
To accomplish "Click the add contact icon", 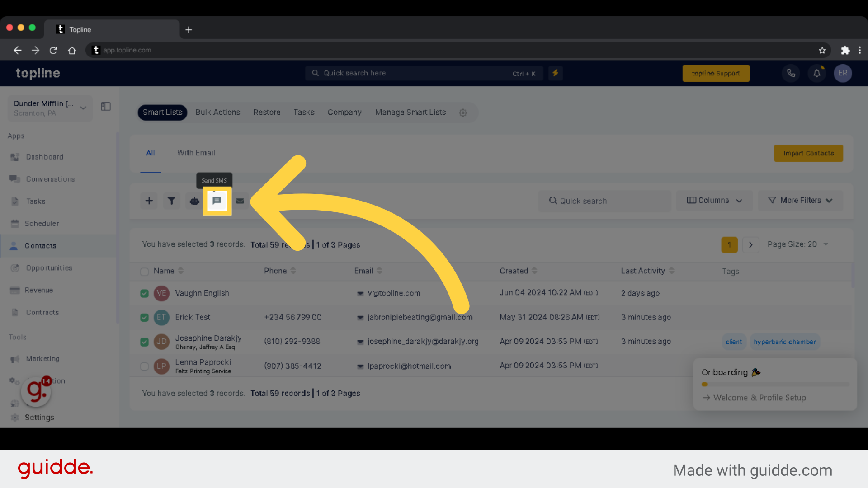I will click(x=149, y=201).
